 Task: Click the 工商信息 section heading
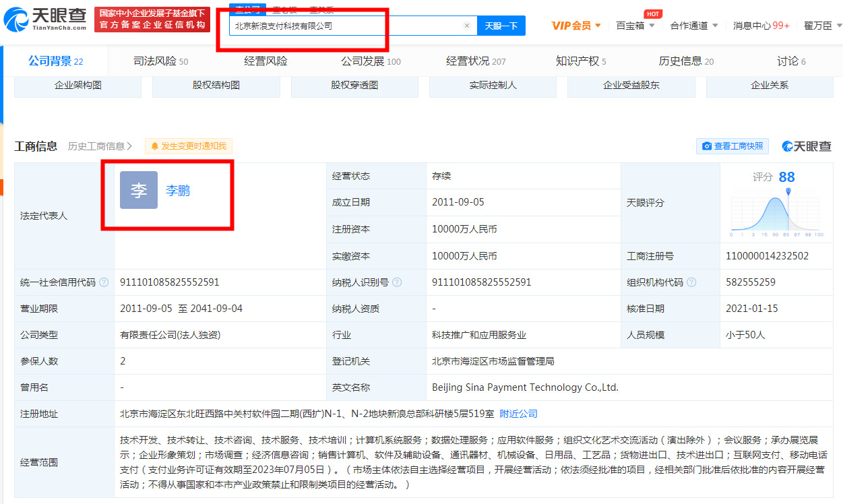tap(36, 146)
